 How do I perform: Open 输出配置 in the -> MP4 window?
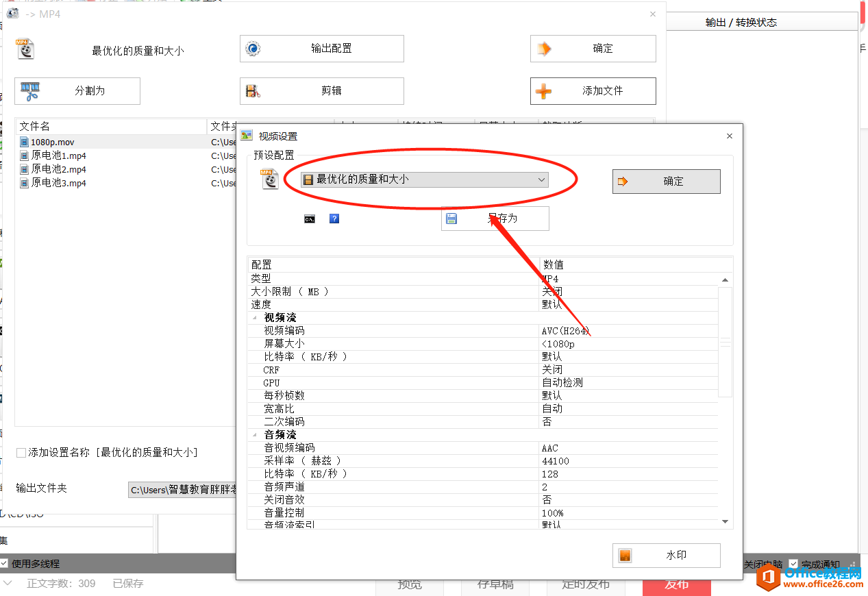coord(322,49)
